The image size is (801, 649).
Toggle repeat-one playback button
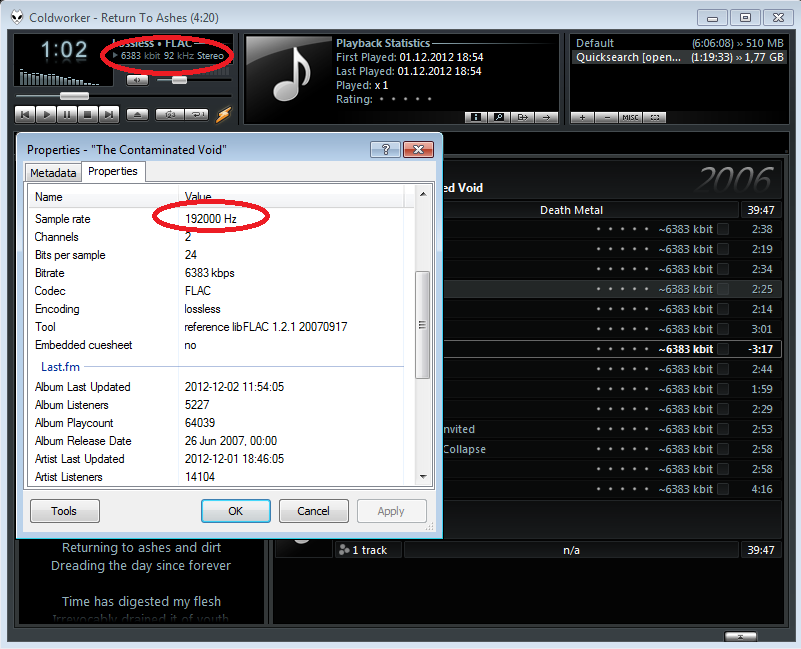point(197,114)
